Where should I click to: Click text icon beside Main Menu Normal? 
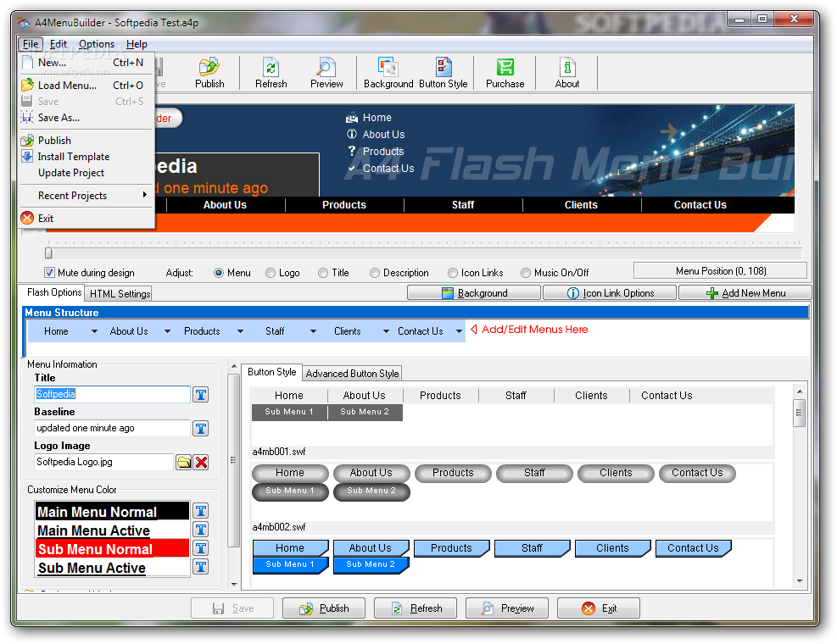pos(201,511)
